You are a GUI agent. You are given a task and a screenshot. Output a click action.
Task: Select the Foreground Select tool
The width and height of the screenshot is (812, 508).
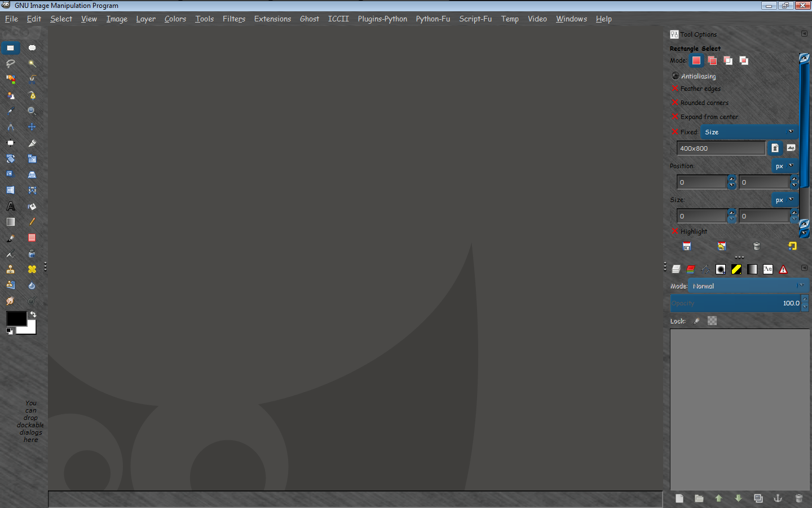(x=11, y=95)
